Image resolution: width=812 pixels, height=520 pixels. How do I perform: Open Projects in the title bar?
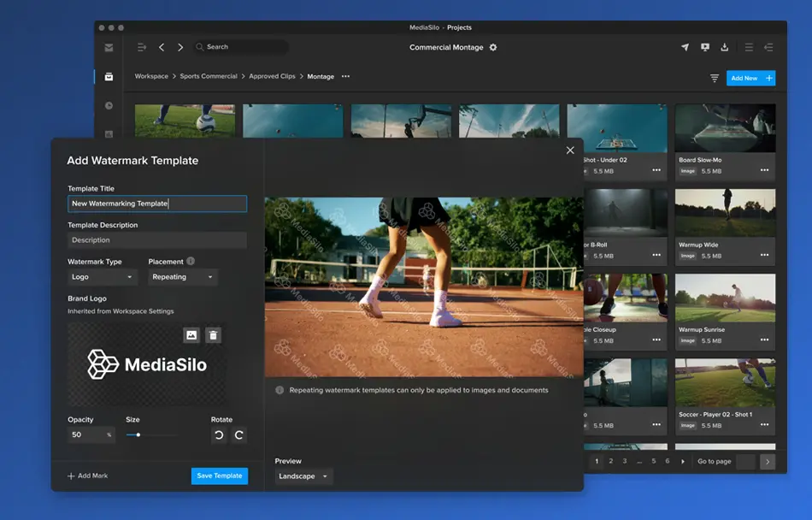pos(462,27)
